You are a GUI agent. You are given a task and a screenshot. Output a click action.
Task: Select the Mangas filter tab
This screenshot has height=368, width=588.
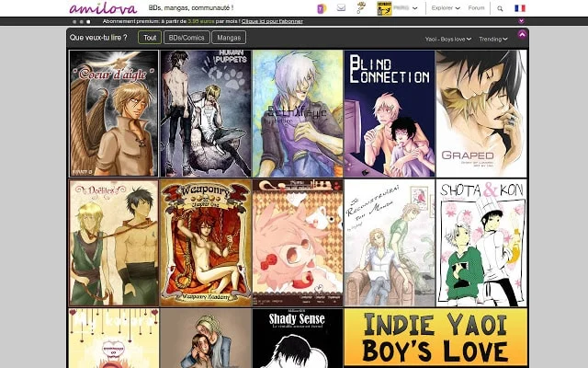229,38
